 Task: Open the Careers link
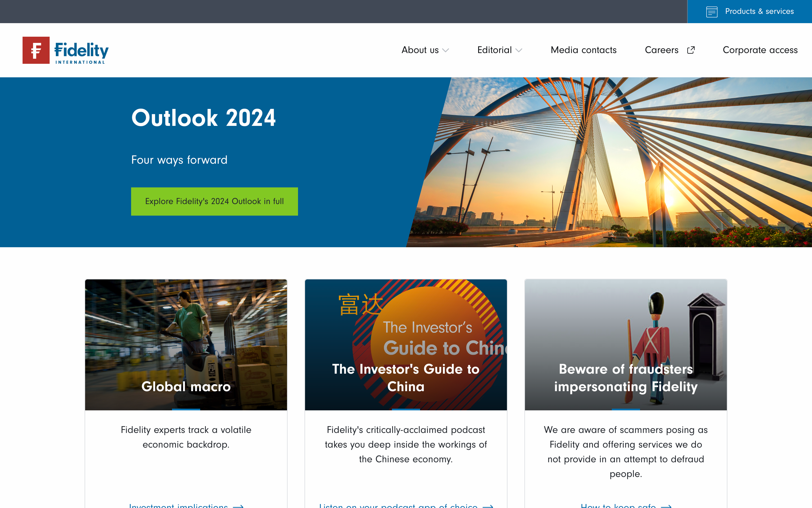[661, 50]
